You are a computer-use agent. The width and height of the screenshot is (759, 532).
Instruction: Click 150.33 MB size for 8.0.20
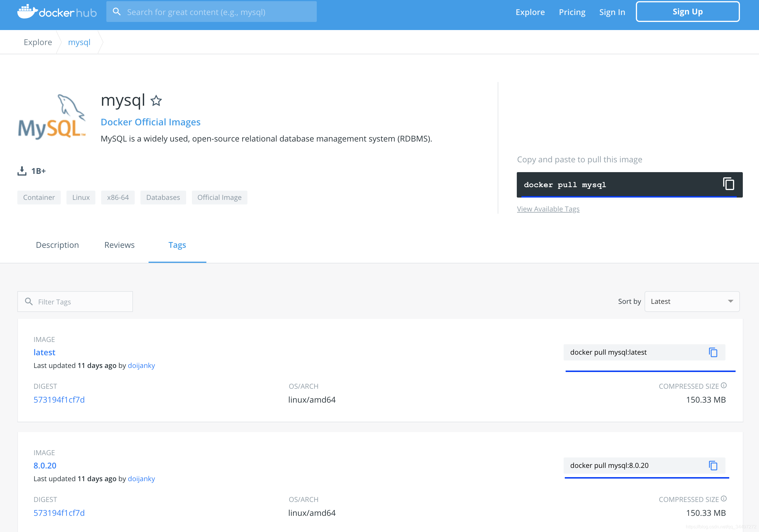point(706,513)
